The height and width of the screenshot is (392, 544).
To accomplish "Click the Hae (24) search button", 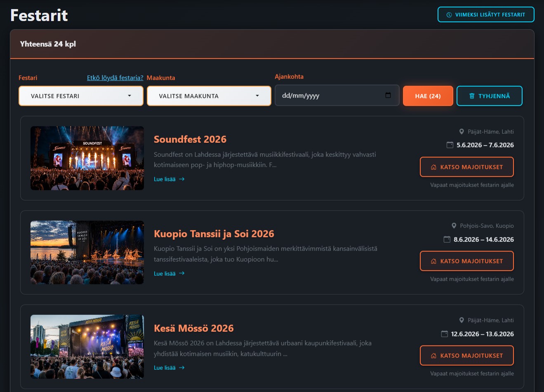I will click(428, 96).
